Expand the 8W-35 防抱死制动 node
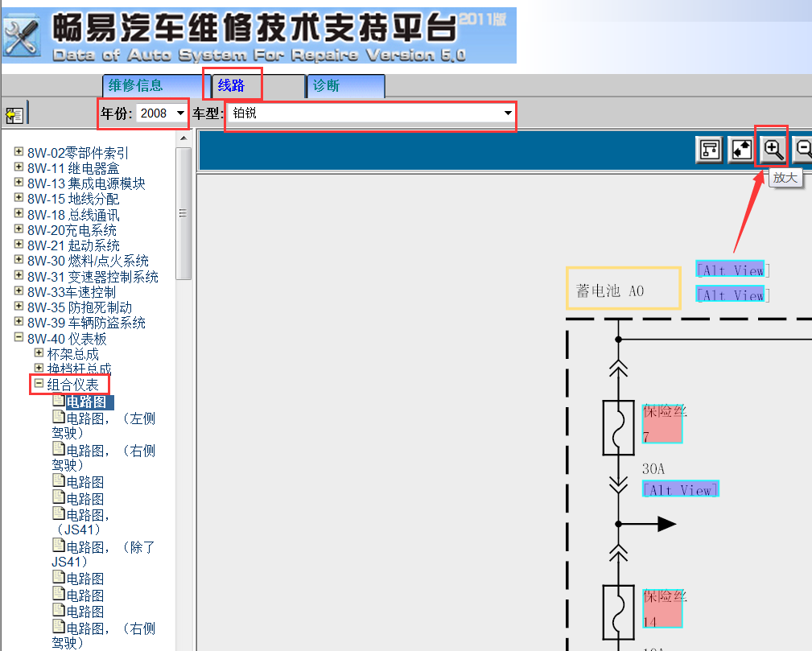Screen dimensions: 812x651 point(19,306)
